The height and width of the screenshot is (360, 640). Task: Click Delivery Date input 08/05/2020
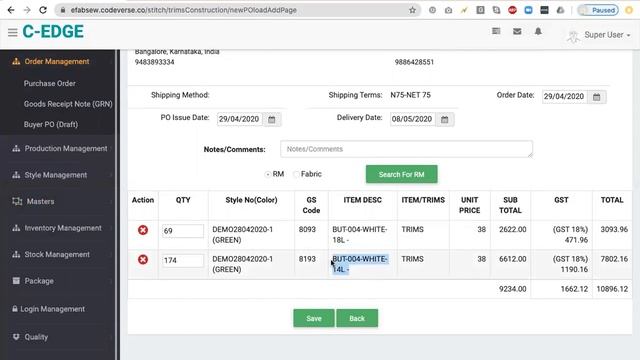pos(413,119)
